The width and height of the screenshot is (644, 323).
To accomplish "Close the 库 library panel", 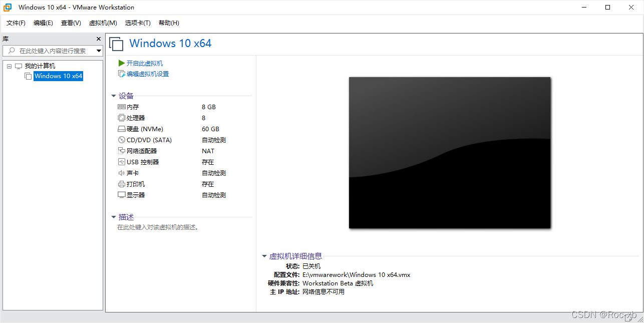I will [x=99, y=39].
